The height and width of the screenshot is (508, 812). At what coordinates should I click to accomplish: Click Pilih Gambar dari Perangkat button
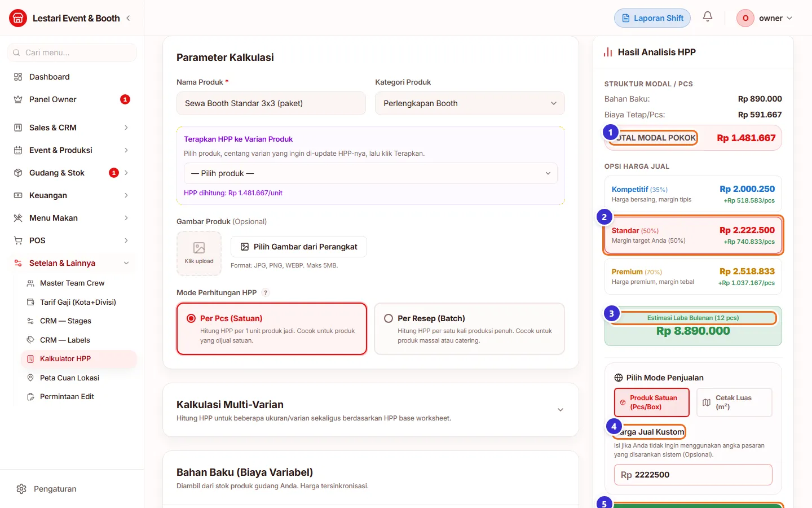[x=299, y=247]
